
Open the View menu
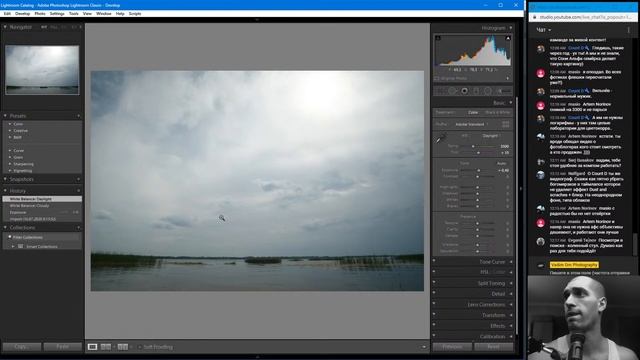87,13
